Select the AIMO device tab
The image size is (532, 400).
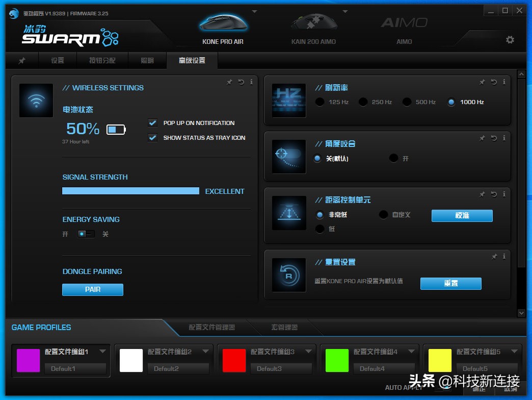[404, 30]
